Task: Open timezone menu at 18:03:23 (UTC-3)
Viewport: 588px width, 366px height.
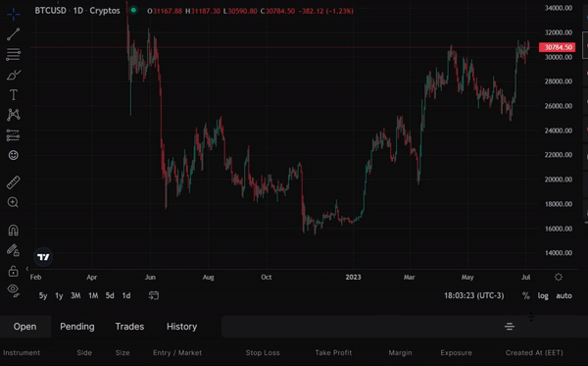Action: click(474, 295)
